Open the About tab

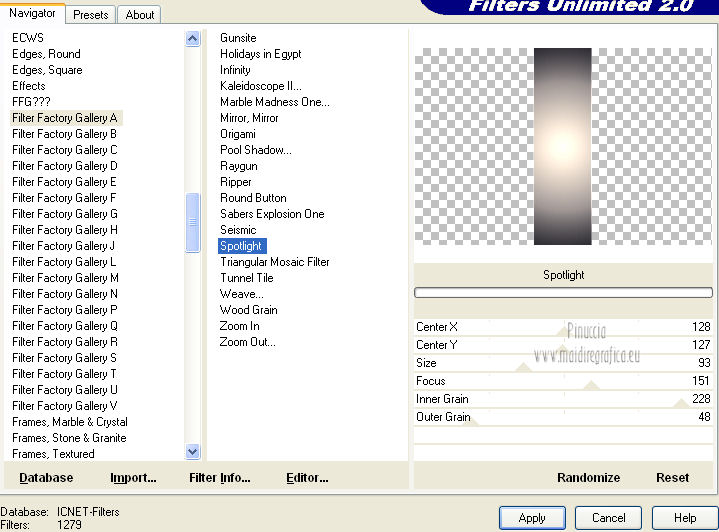coord(140,15)
